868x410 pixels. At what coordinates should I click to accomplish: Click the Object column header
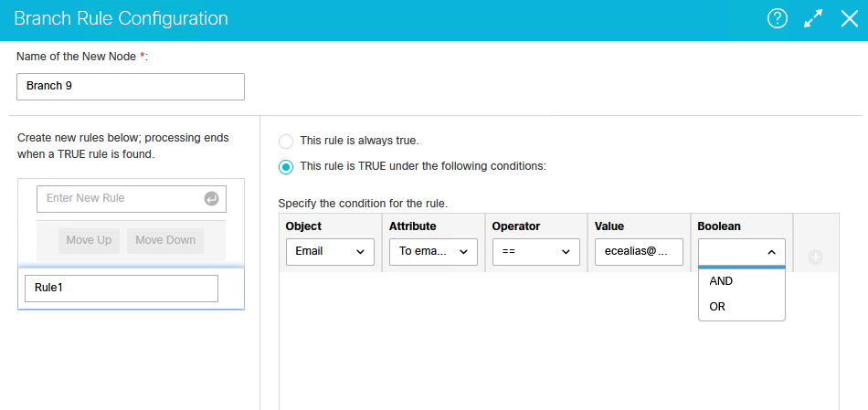click(303, 226)
